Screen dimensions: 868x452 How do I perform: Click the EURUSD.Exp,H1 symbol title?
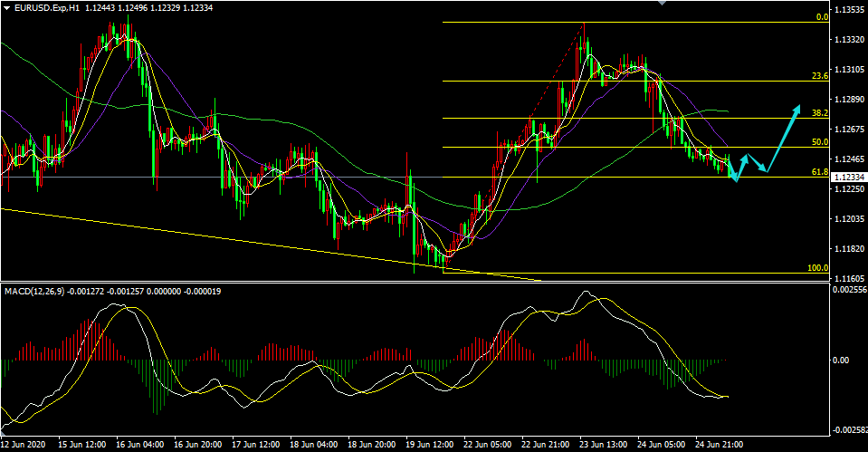47,8
